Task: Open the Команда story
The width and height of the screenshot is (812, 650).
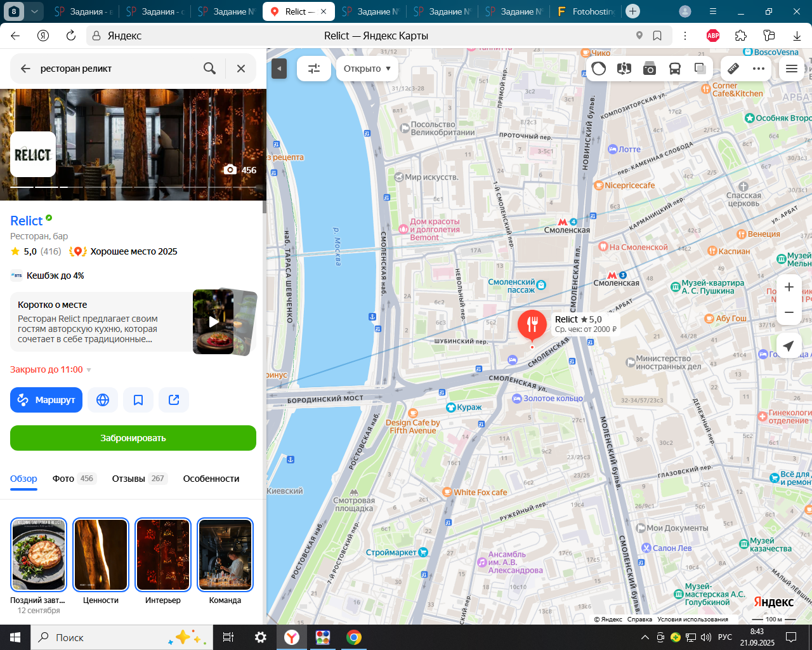Action: tap(225, 555)
